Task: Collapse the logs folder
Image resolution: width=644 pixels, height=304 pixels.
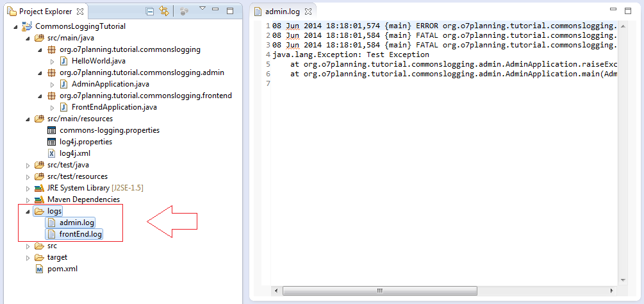Action: tap(28, 212)
